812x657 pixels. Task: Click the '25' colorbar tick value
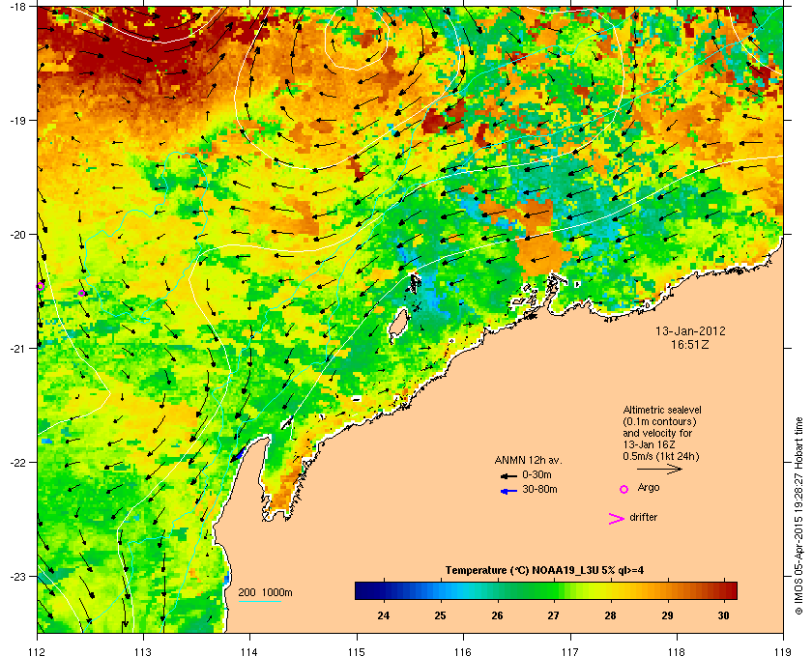(441, 615)
